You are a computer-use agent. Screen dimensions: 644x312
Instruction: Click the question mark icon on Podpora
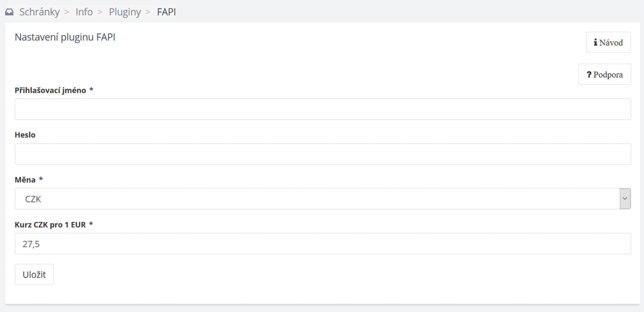(589, 75)
